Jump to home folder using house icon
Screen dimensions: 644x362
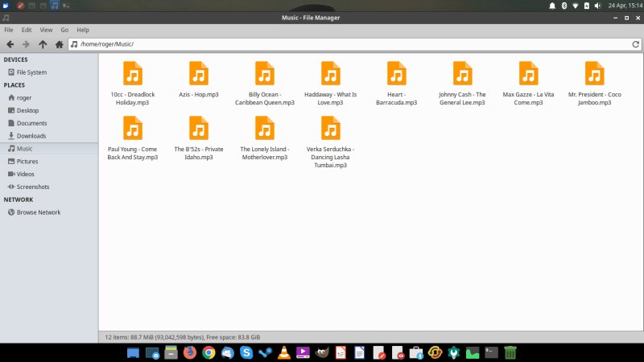tap(59, 44)
